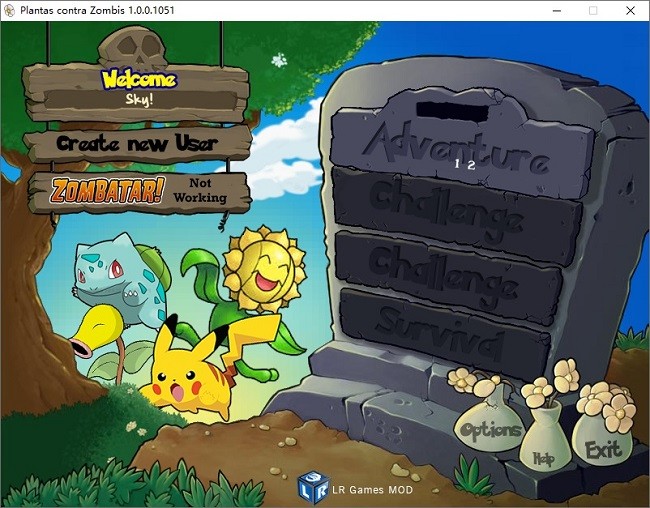Click the "Not Working" label
650x508 pixels.
click(200, 190)
